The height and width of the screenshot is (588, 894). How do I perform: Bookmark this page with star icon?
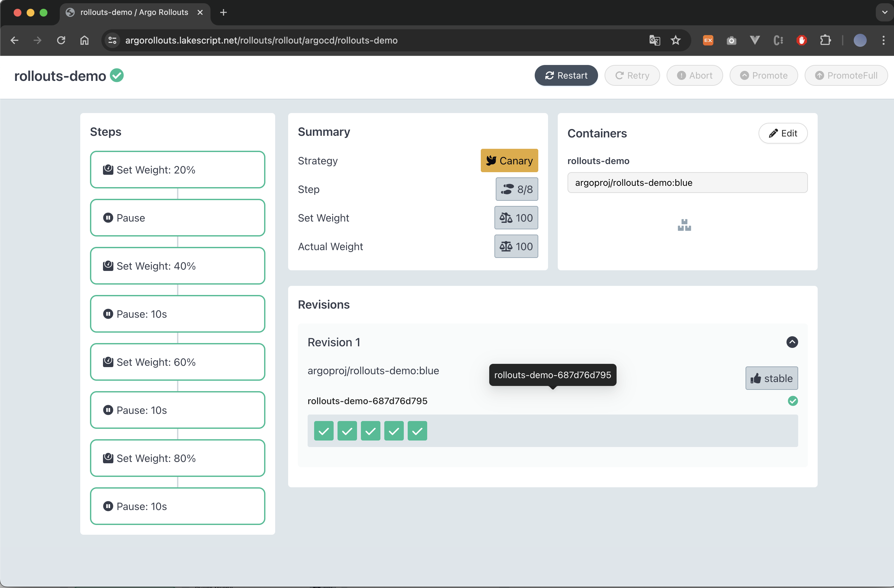675,40
